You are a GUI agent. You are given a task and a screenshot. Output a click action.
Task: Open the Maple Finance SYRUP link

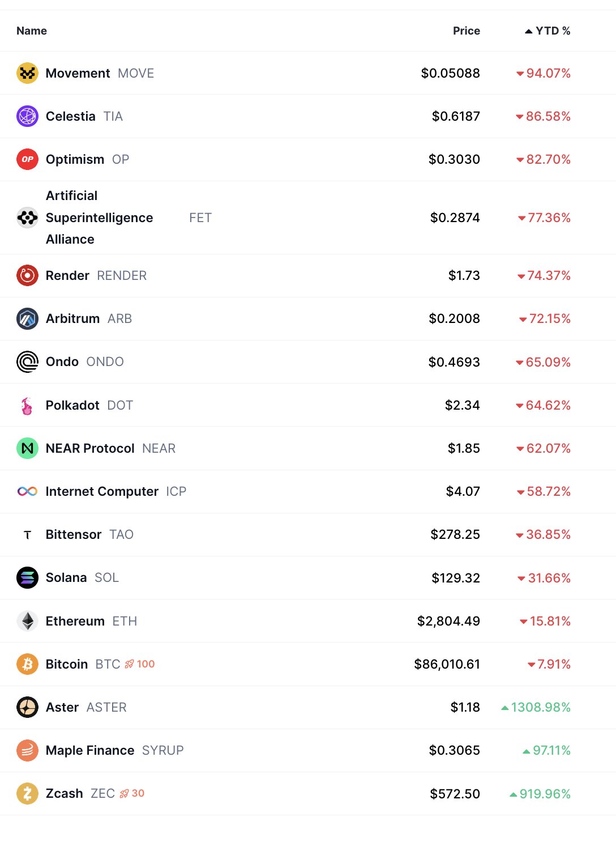90,750
